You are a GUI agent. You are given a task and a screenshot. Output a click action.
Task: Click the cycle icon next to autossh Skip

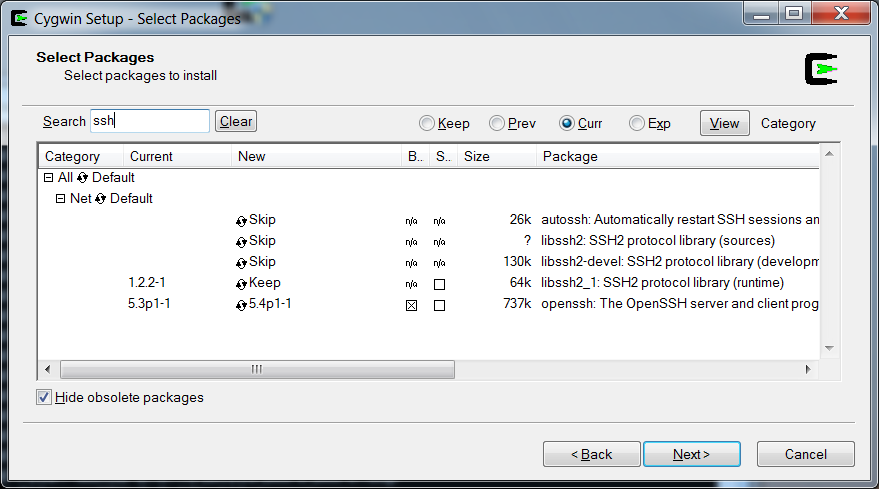241,221
